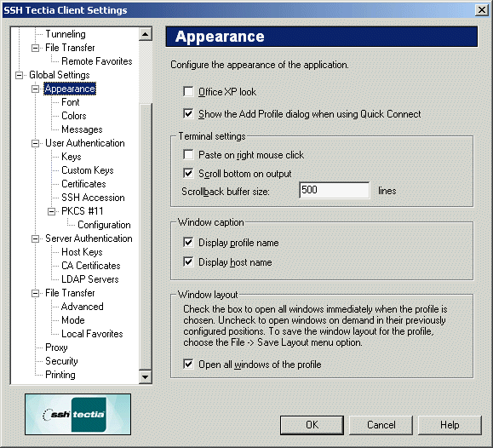493x448 pixels.
Task: Select File Transfer above Remote Favorites
Action: click(70, 48)
